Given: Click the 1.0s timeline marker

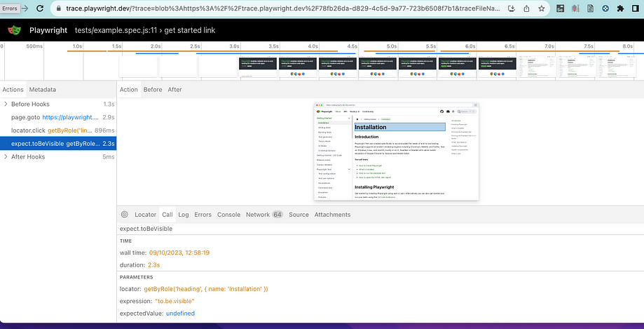Looking at the screenshot, I should click(77, 46).
